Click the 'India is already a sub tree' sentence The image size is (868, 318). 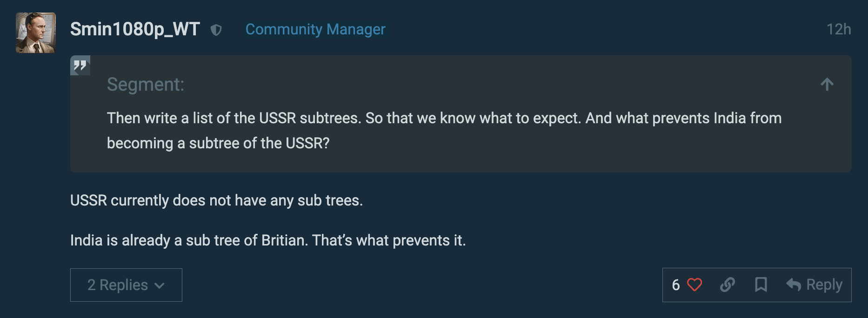coord(267,240)
